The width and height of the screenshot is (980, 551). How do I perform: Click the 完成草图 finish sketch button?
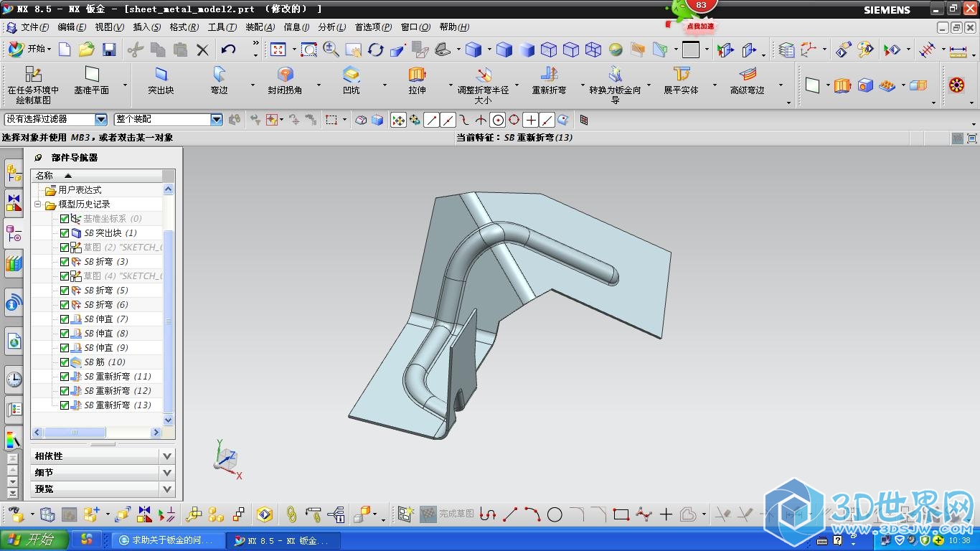click(447, 514)
